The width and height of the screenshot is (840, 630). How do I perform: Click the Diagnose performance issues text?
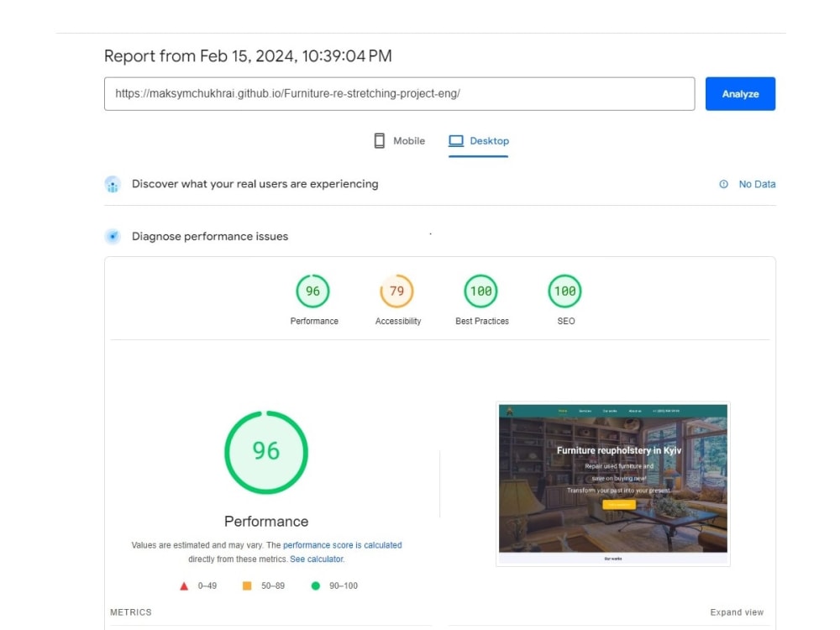[x=210, y=236]
